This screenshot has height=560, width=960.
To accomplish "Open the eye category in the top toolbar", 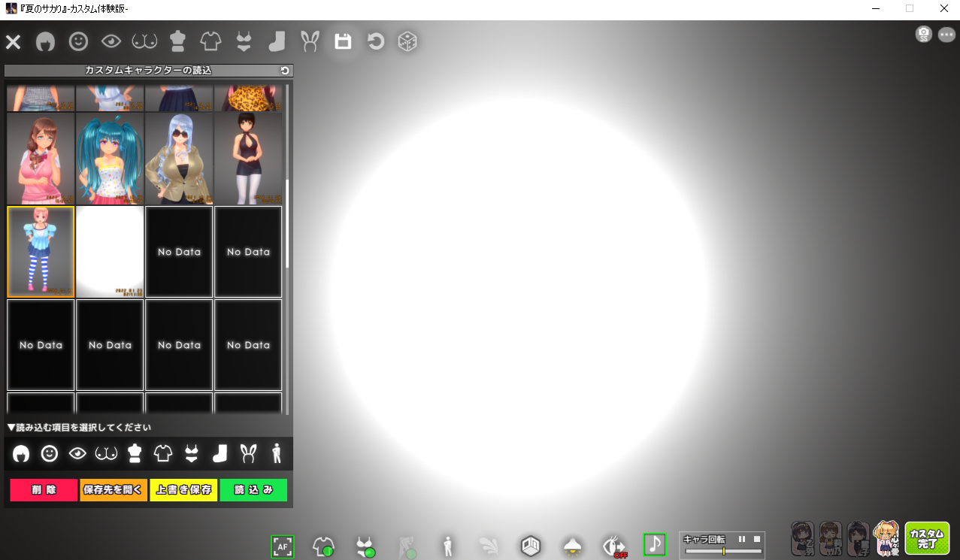I will [x=111, y=42].
